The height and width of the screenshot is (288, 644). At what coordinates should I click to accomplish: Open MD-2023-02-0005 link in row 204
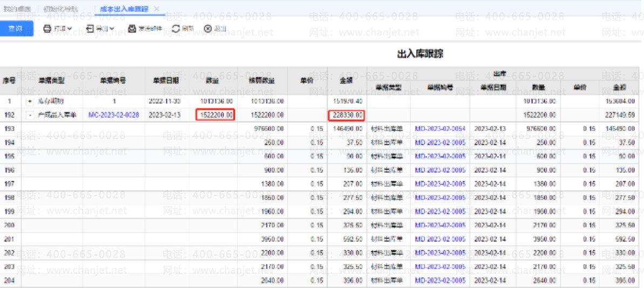point(440,280)
